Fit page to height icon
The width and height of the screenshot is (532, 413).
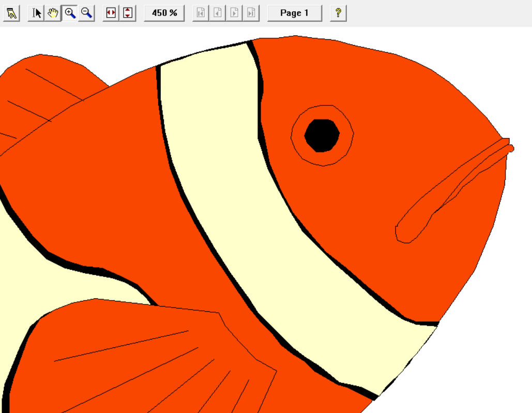[x=128, y=13]
